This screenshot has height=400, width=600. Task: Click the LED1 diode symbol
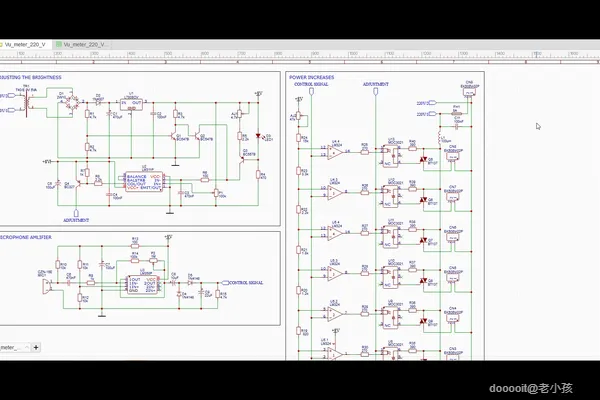[258, 136]
